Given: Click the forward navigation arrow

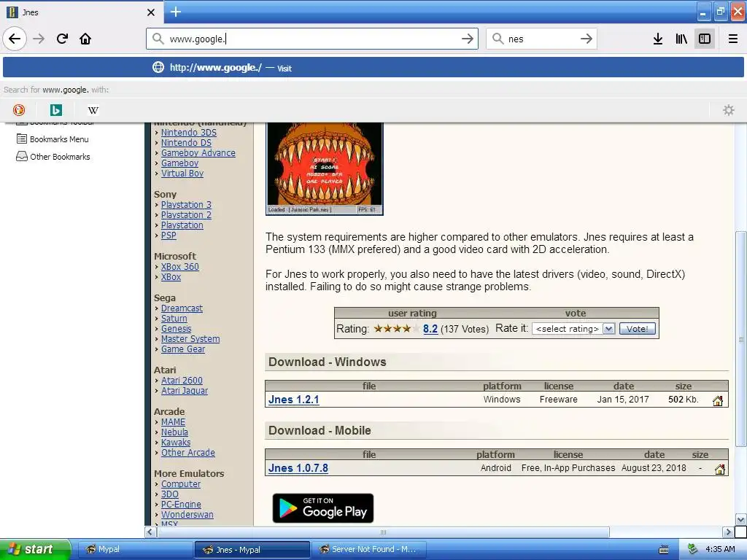Looking at the screenshot, I should (x=39, y=39).
